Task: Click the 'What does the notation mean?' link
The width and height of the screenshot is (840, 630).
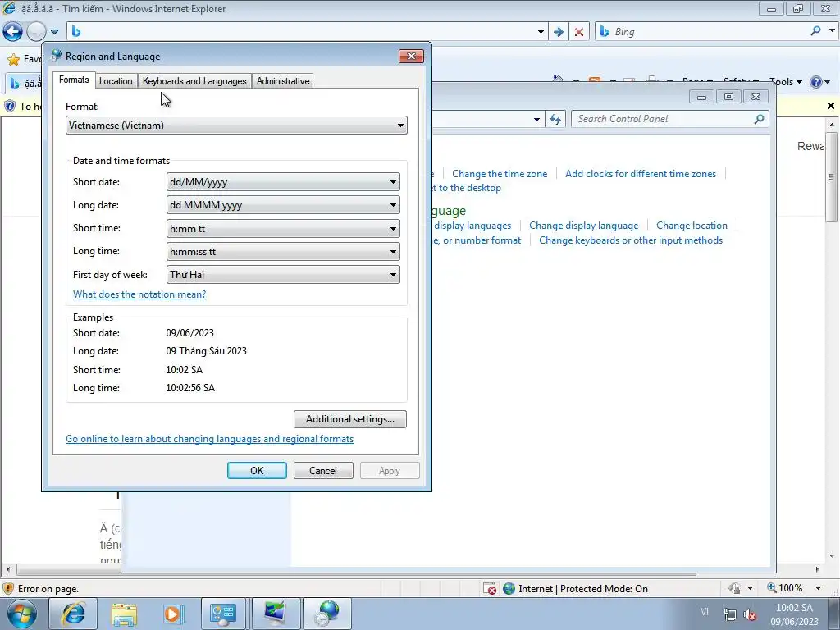Action: (139, 294)
